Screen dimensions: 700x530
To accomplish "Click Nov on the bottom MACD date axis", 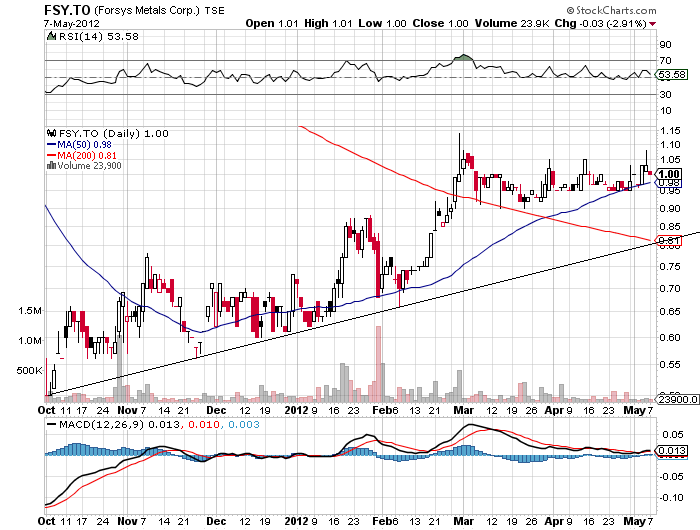I will (127, 521).
